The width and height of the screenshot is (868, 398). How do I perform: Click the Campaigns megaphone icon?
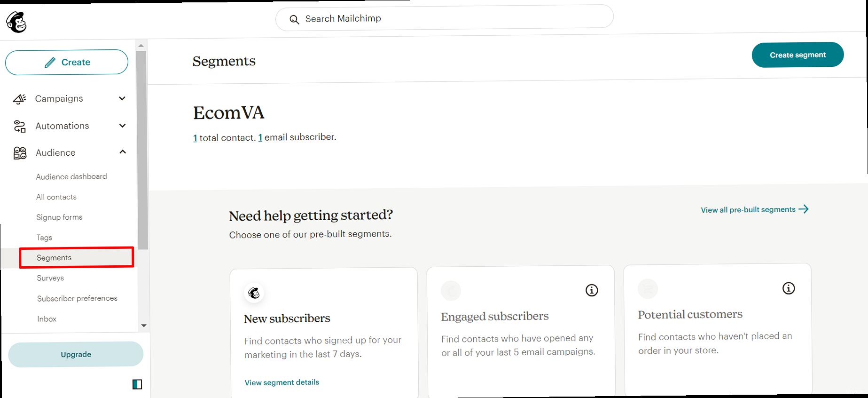pyautogui.click(x=19, y=99)
